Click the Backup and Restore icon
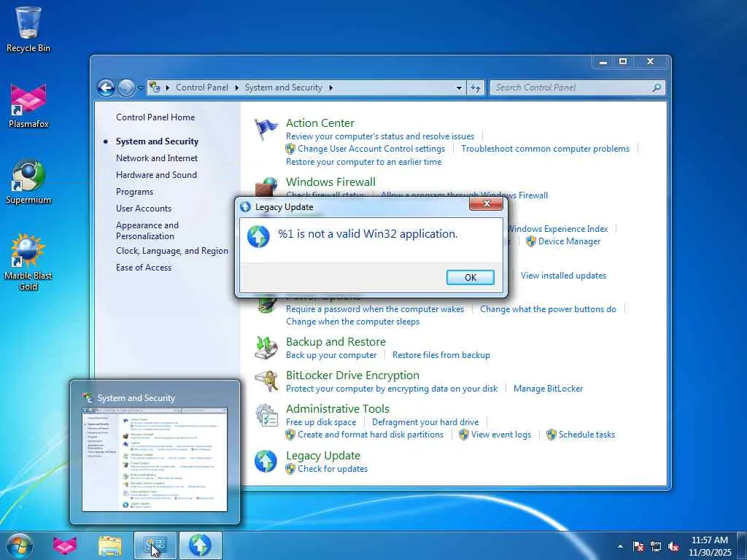This screenshot has width=747, height=560. click(266, 348)
